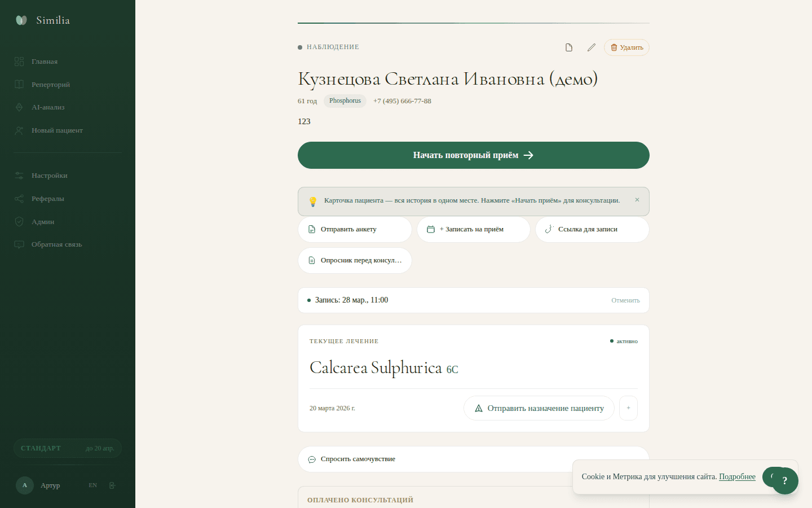Click the chat bubble icon near «Спросить самочувствие»

[x=311, y=459]
